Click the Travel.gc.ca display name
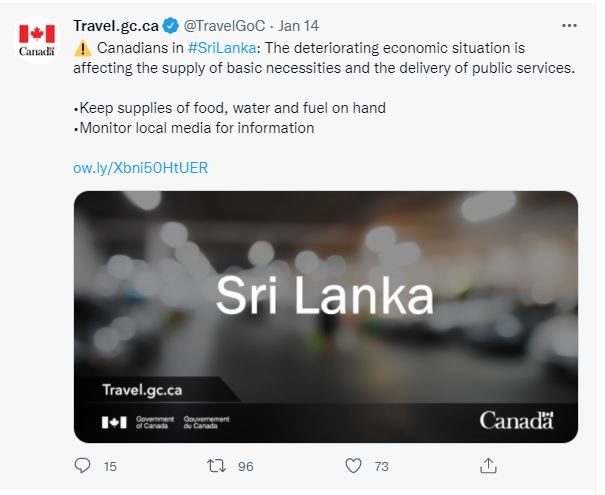605x495 pixels. point(117,26)
